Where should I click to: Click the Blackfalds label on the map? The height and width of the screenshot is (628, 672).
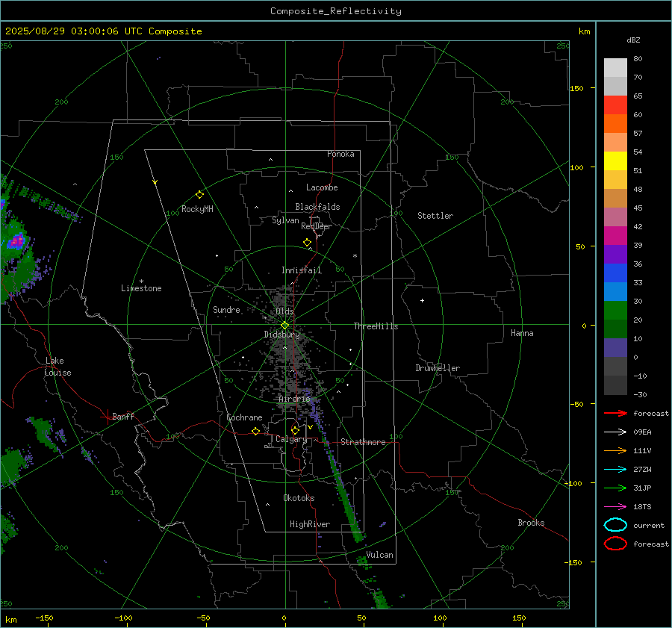coord(317,207)
